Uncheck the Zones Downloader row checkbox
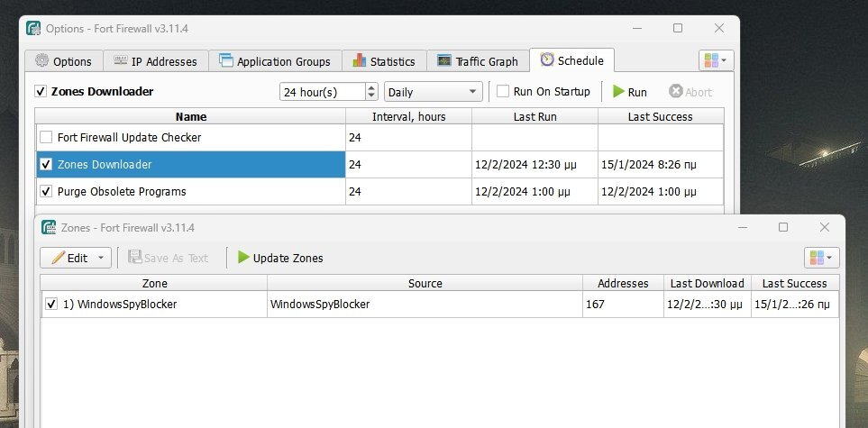Screen dimensions: 868x428 (x=47, y=165)
